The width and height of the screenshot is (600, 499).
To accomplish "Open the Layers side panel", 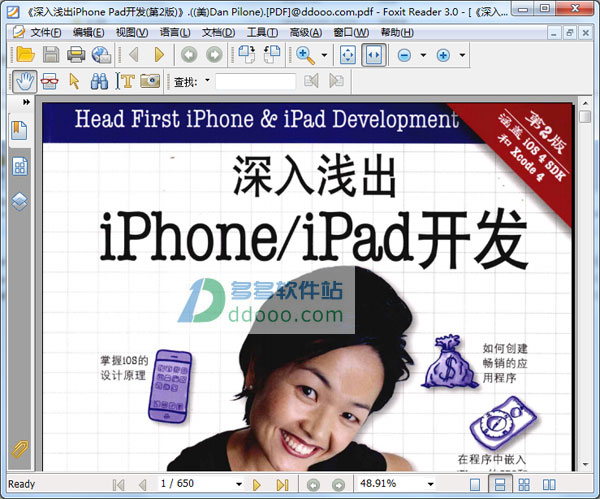I will pyautogui.click(x=20, y=202).
